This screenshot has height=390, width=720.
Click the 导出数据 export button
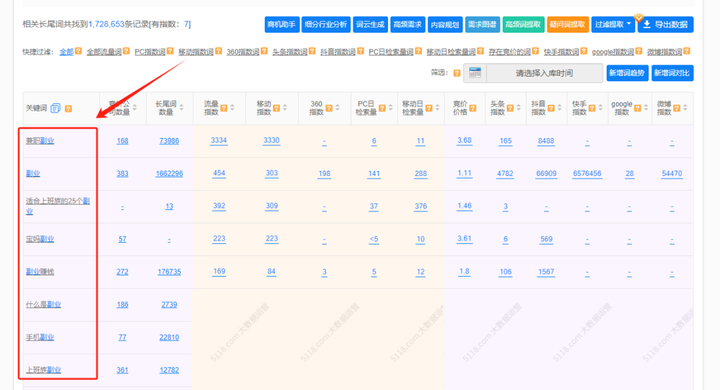point(665,24)
